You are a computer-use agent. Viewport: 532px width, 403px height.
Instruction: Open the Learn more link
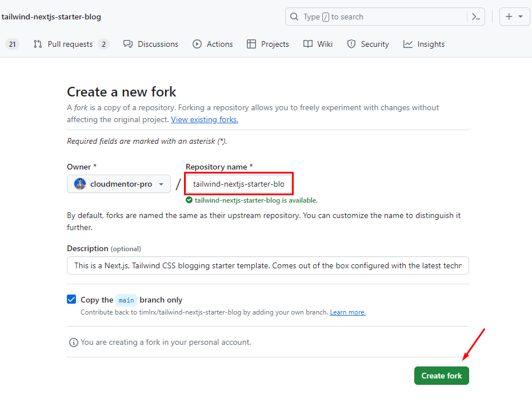pos(347,312)
